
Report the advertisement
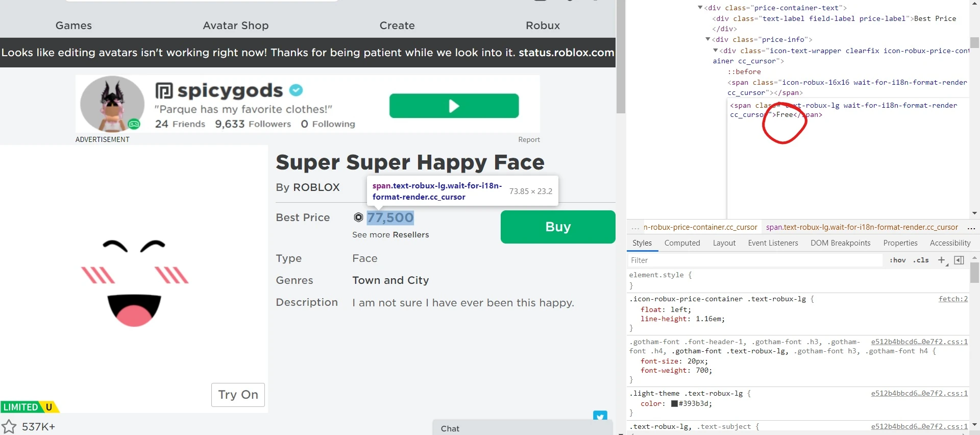pos(529,139)
